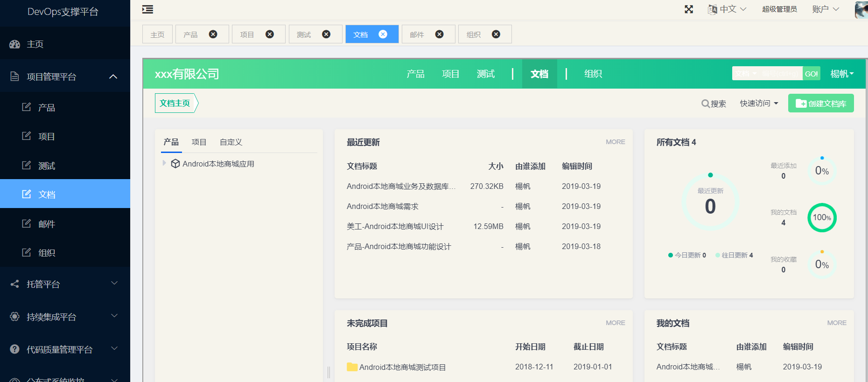The image size is (868, 382).
Task: Toggle fullscreen with the expand icon
Action: pos(689,9)
